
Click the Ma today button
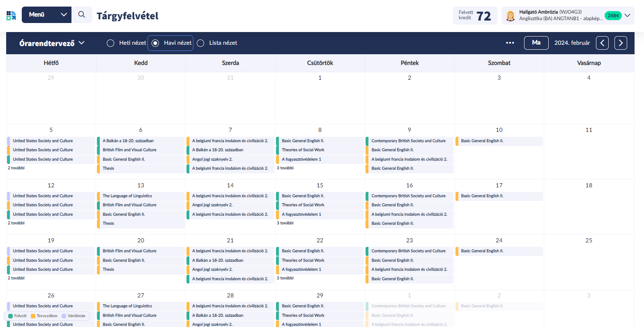click(536, 43)
